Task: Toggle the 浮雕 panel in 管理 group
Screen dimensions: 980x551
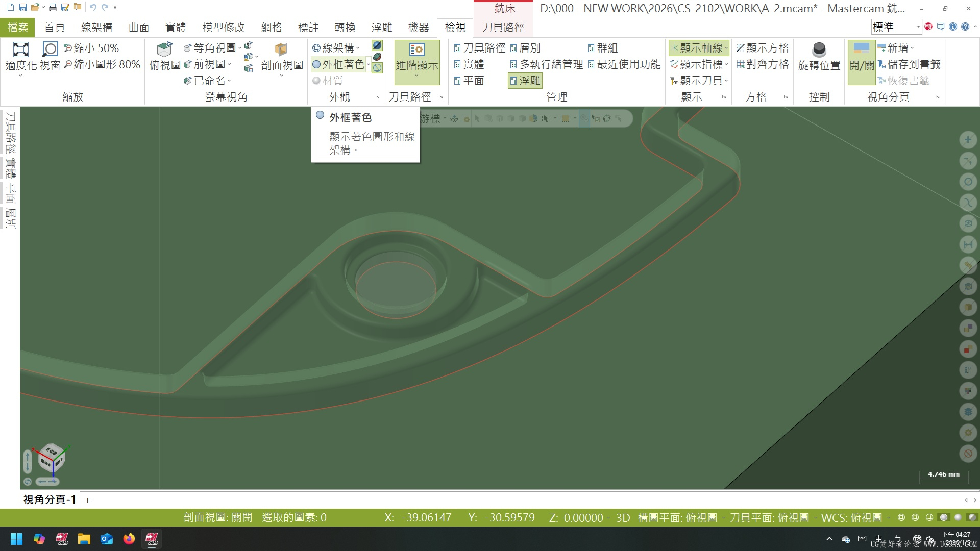Action: click(x=525, y=80)
